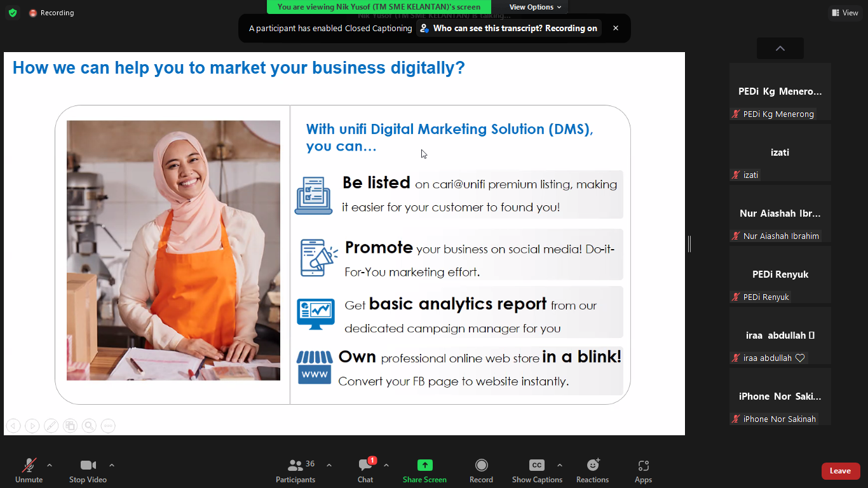Viewport: 868px width, 488px height.
Task: Open the View Options dropdown
Action: (x=535, y=7)
